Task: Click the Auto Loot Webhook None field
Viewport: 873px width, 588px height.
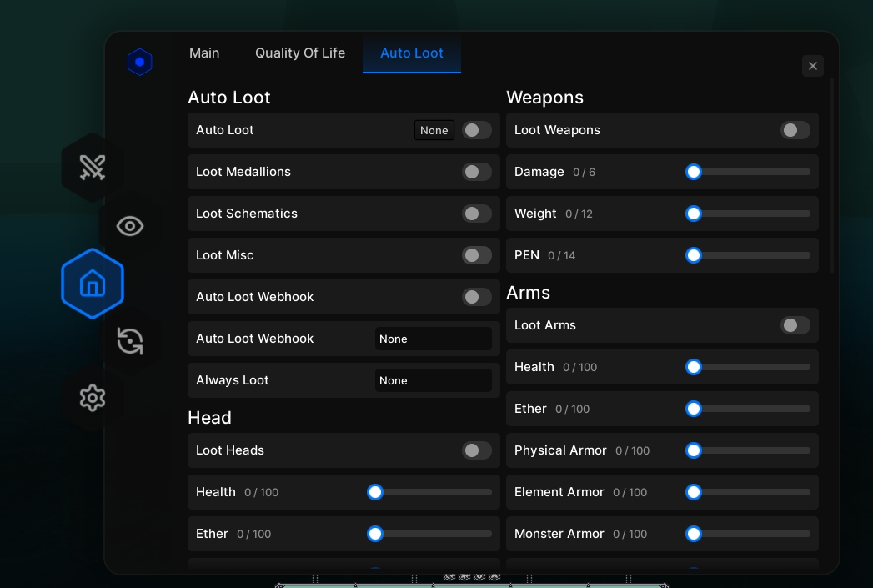Action: [x=434, y=339]
